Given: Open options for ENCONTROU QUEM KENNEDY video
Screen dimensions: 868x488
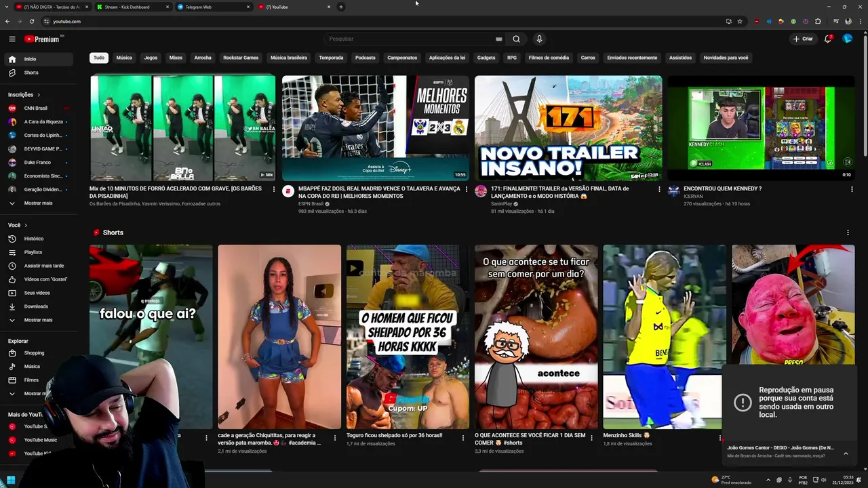Looking at the screenshot, I should point(852,189).
